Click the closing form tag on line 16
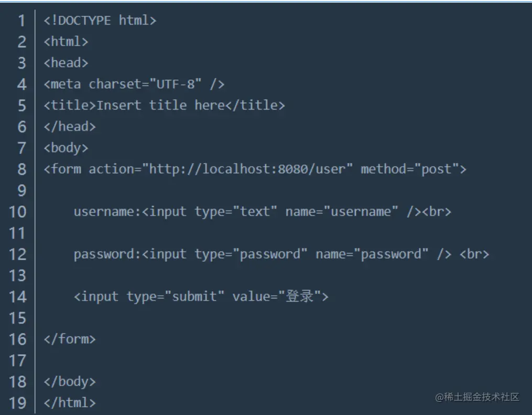The width and height of the screenshot is (532, 415). click(x=70, y=339)
